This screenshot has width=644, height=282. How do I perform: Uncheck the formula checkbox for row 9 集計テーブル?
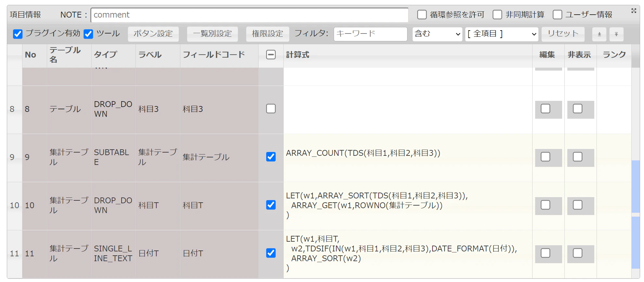pyautogui.click(x=271, y=157)
